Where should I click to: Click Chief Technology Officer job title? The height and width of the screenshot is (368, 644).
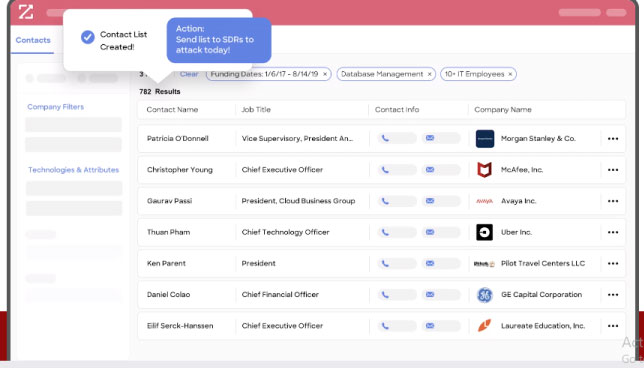click(285, 232)
